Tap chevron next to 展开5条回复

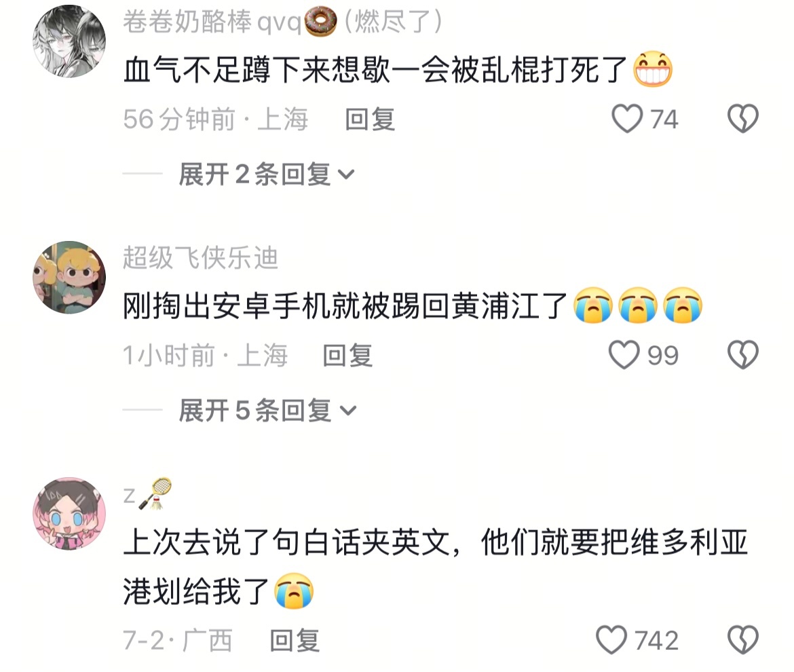tap(348, 411)
